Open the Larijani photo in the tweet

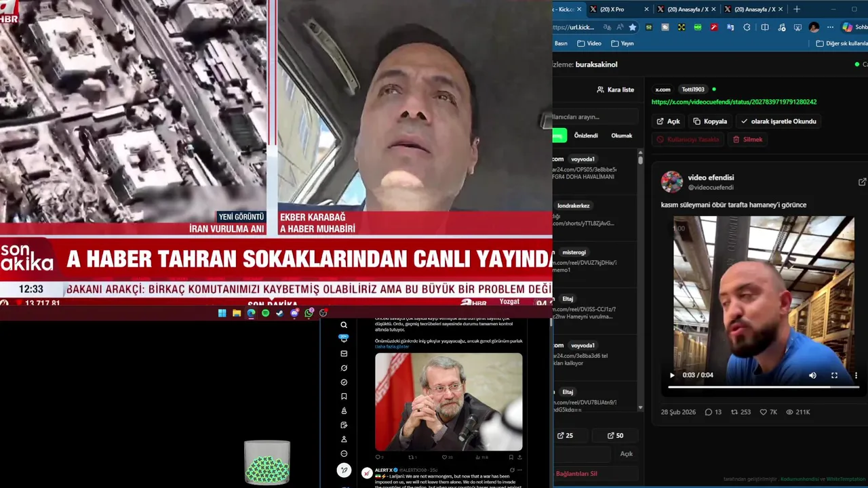point(449,401)
